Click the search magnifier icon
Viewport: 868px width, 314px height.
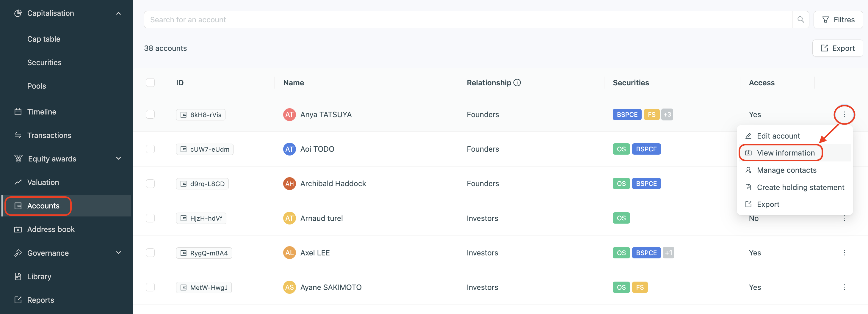(800, 20)
